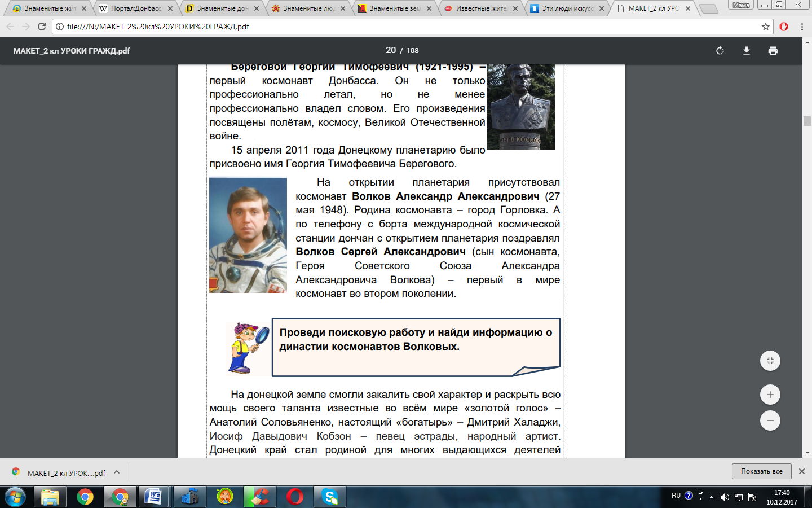Image resolution: width=812 pixels, height=508 pixels.
Task: Open Skype from taskbar
Action: click(329, 497)
